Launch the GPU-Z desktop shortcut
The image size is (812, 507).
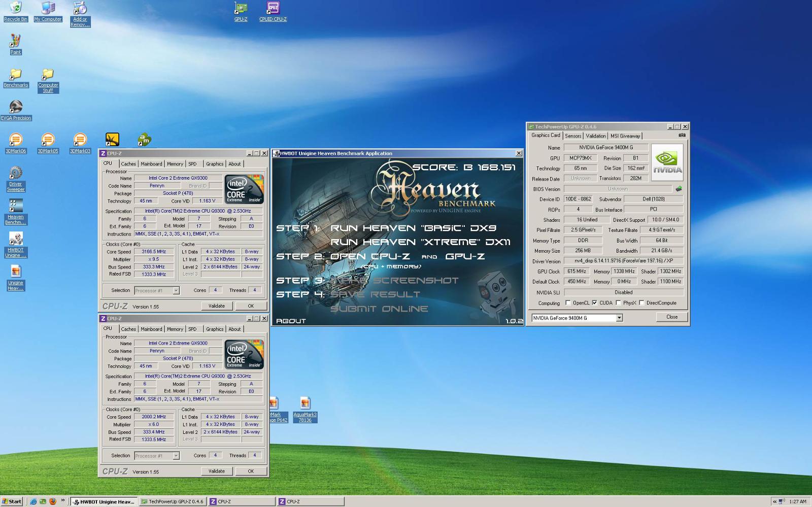(241, 11)
